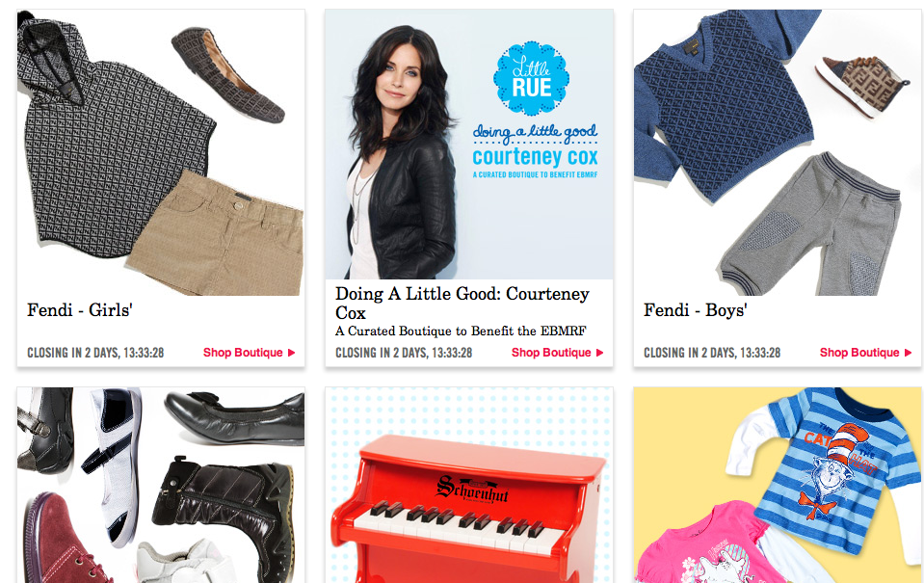Click the tan Fendi girls' skirt image
The width and height of the screenshot is (924, 583).
[218, 233]
